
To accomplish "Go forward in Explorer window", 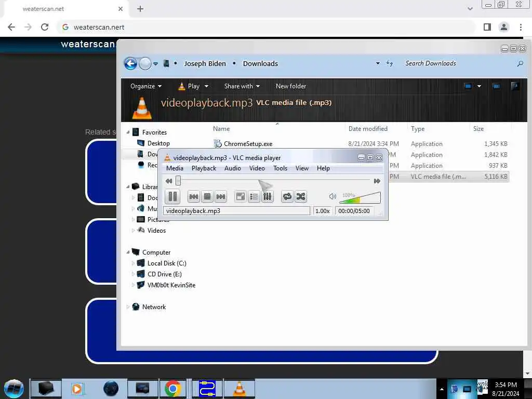I will click(x=145, y=63).
